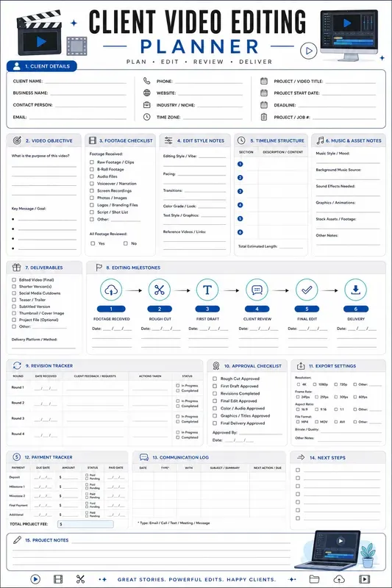Click the person icon in Client Details

click(16, 66)
